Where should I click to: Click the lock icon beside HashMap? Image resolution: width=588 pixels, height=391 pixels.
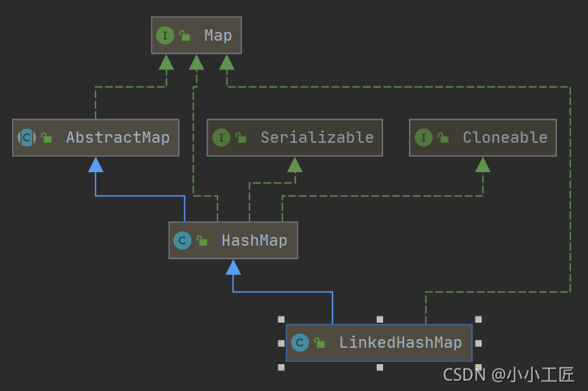(x=202, y=241)
